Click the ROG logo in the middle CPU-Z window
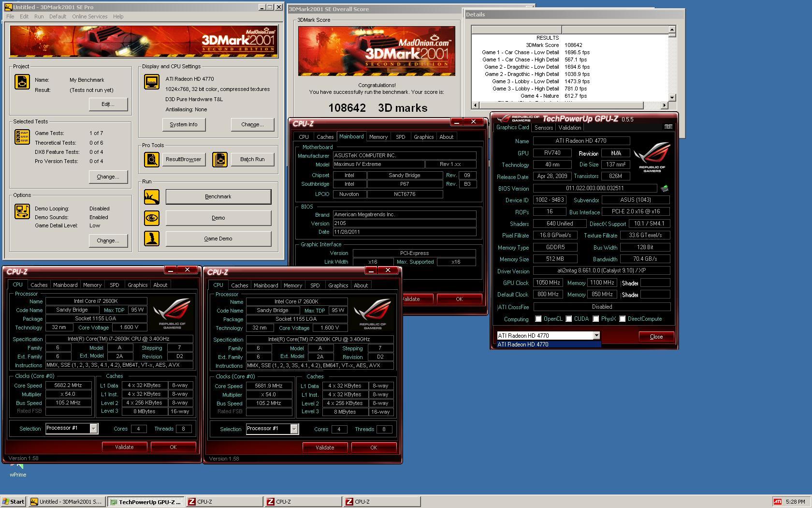Viewport: 812px width, 508px height. [x=373, y=314]
